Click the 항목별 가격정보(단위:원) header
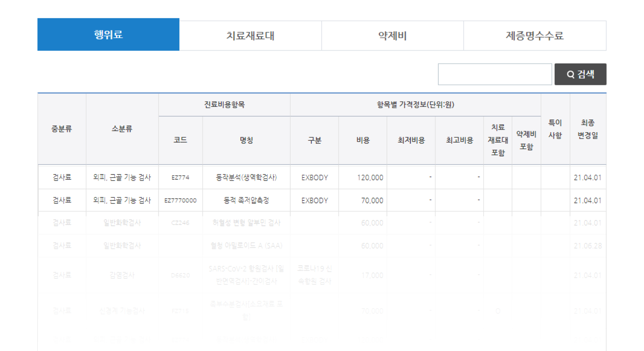 tap(415, 105)
